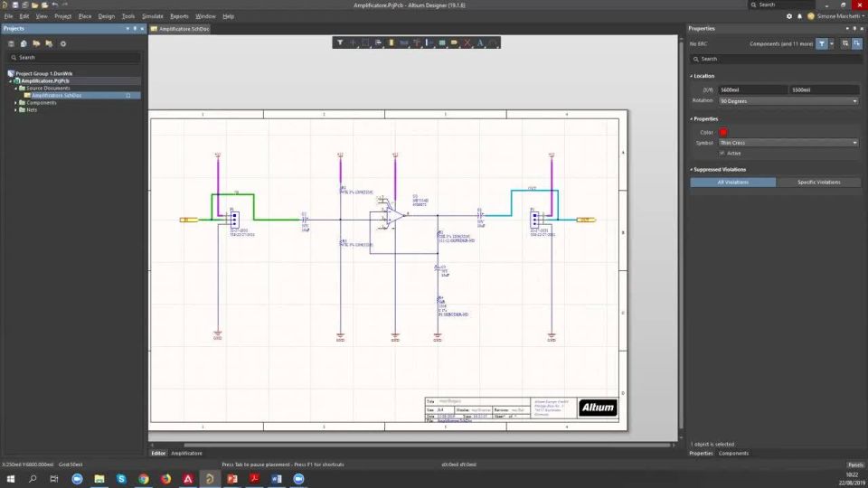868x488 pixels.
Task: Click the place wire icon in Active Bar
Action: coord(403,42)
